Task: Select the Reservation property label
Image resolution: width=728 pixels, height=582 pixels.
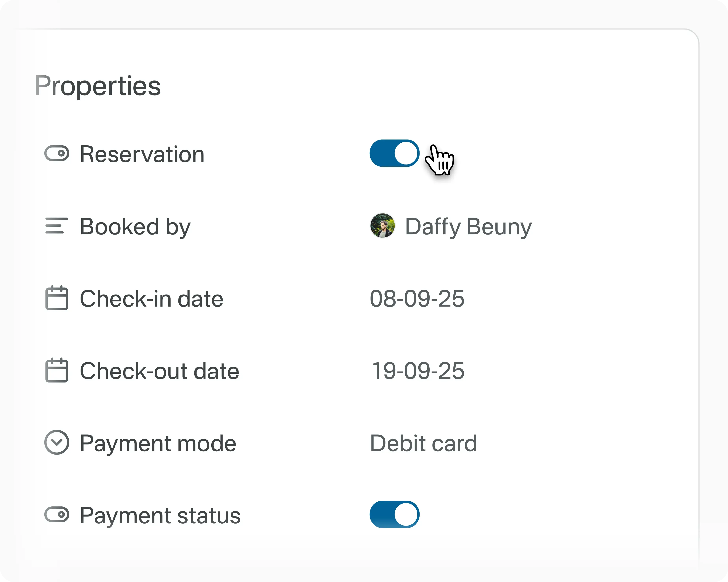Action: (x=142, y=154)
